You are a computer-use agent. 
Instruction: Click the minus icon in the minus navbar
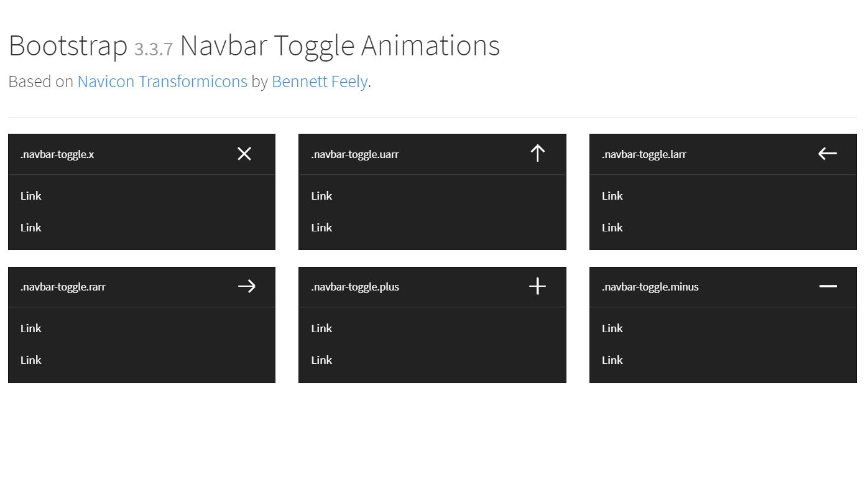(827, 286)
